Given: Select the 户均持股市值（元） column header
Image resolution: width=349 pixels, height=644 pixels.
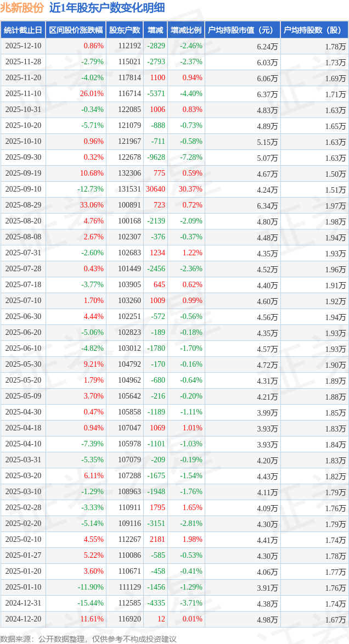Looking at the screenshot, I should [241, 30].
